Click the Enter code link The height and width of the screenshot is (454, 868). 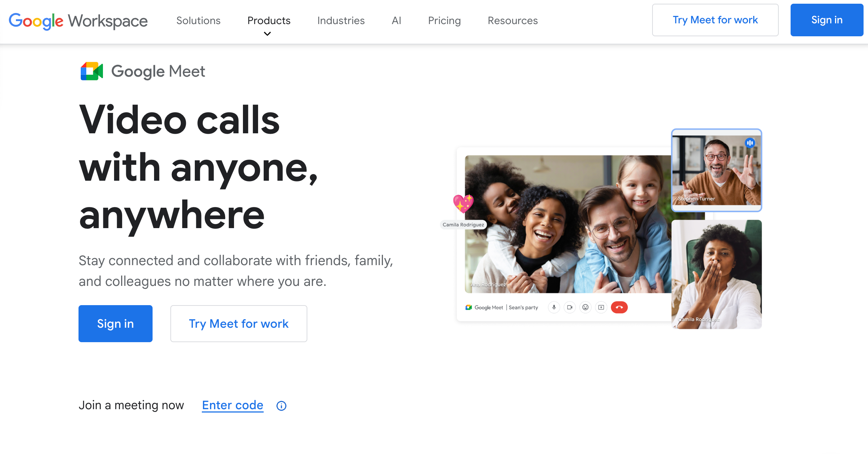233,405
